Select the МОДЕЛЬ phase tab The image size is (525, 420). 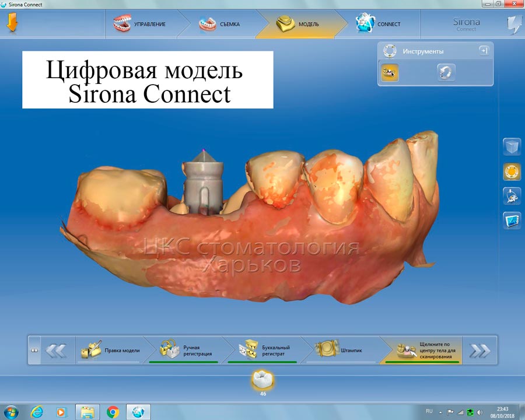click(x=299, y=24)
